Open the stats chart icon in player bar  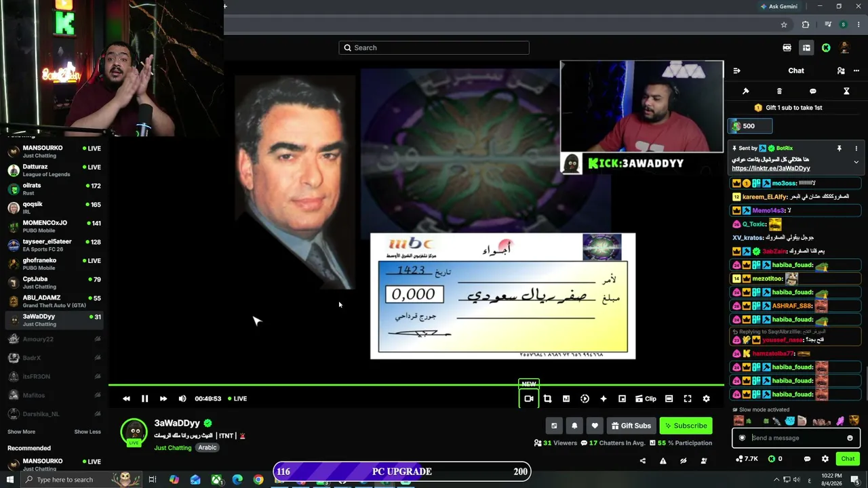(566, 399)
